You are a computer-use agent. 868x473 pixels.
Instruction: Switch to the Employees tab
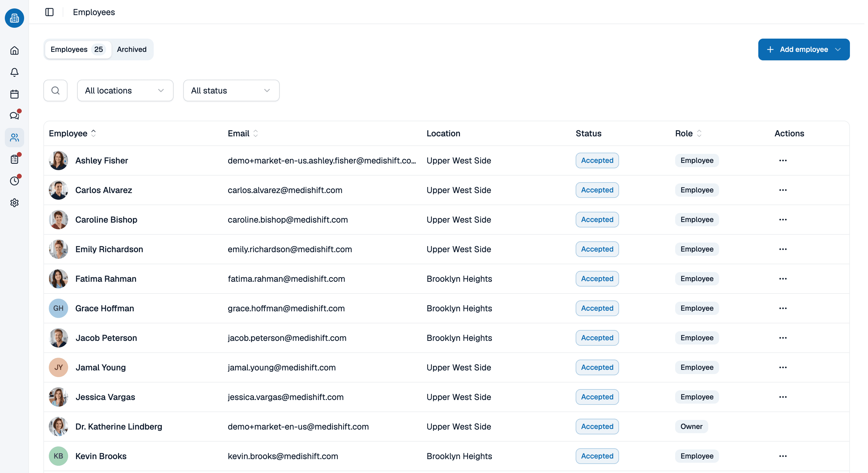point(78,49)
